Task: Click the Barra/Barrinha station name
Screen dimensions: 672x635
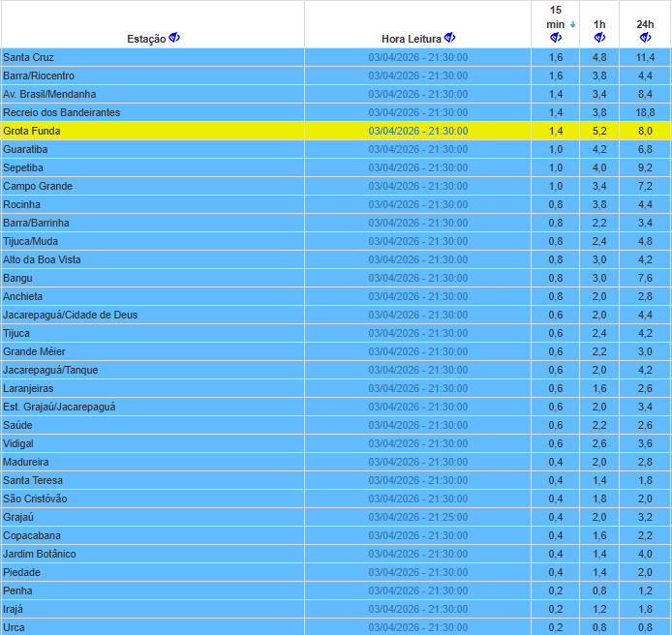Action: 36,224
